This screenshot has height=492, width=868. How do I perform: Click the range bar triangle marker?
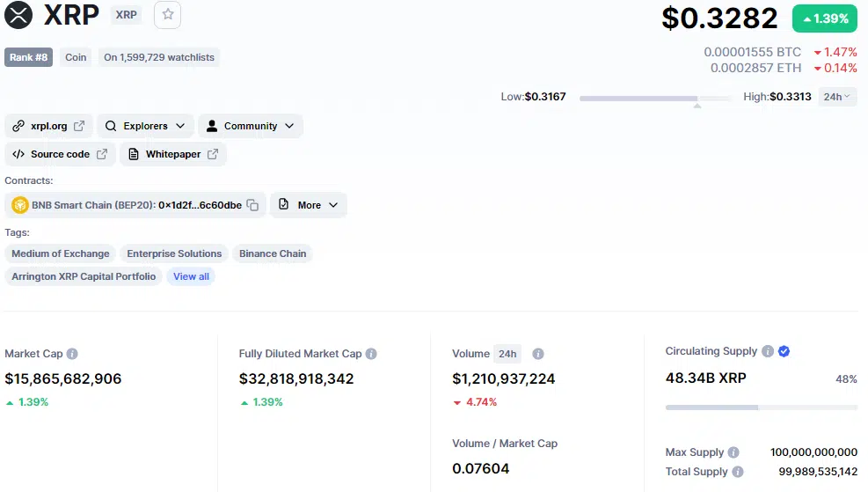click(697, 106)
